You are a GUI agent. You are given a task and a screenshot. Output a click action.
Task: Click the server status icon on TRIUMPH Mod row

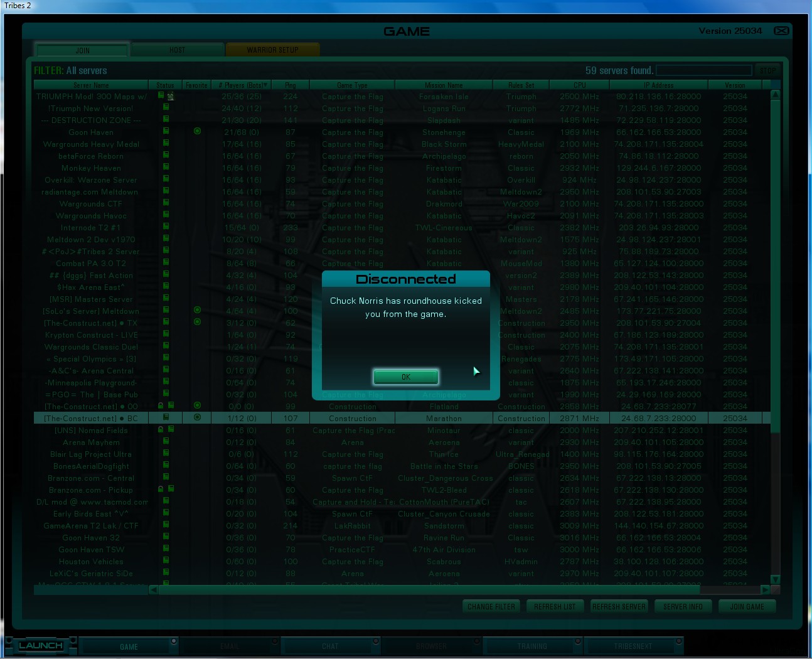pyautogui.click(x=161, y=95)
